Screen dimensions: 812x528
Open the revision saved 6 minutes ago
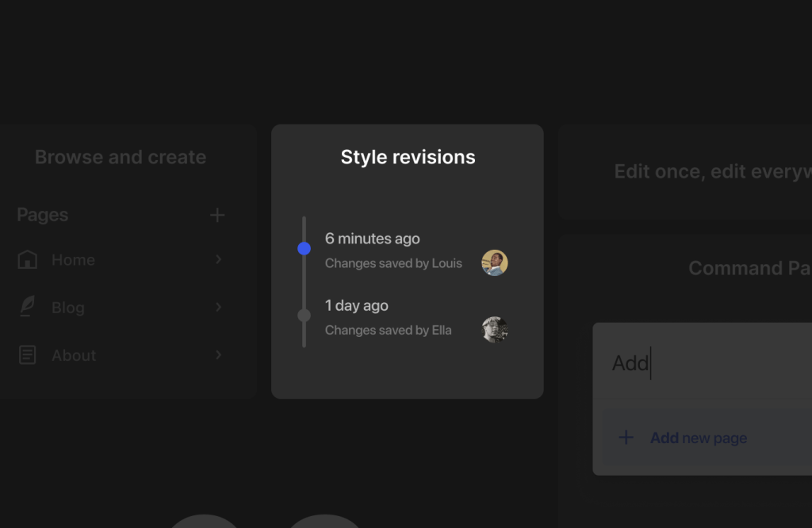[x=373, y=239]
